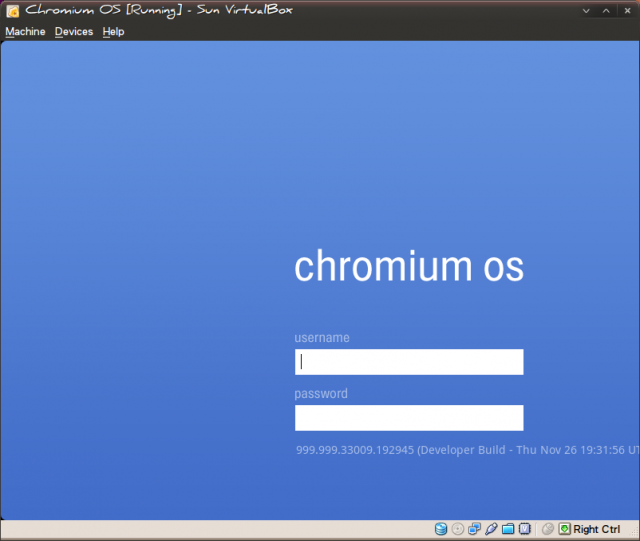This screenshot has height=541, width=640.
Task: Click the mouse integration status icon
Action: click(x=548, y=529)
